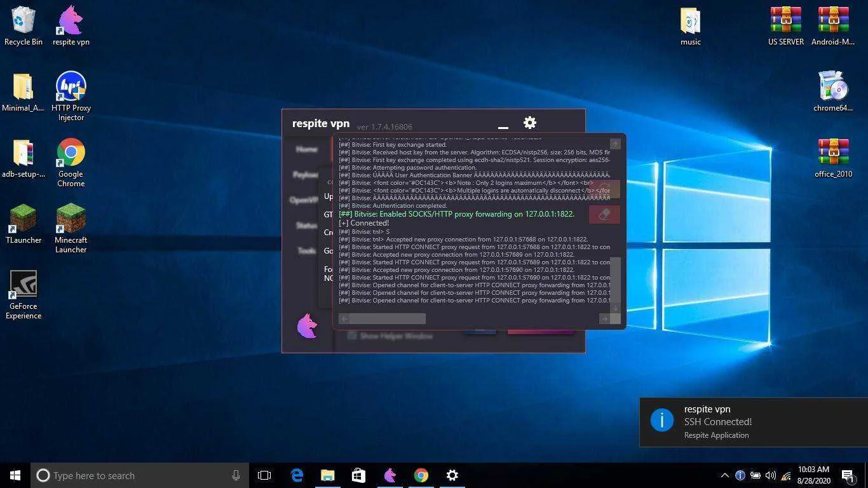Screen dimensions: 868x488
Task: Open Recycle Bin desktop icon
Action: coord(24,26)
